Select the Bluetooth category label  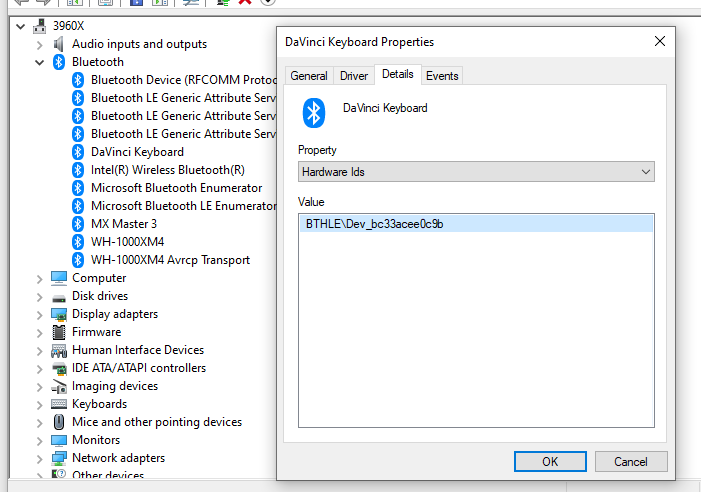(98, 62)
